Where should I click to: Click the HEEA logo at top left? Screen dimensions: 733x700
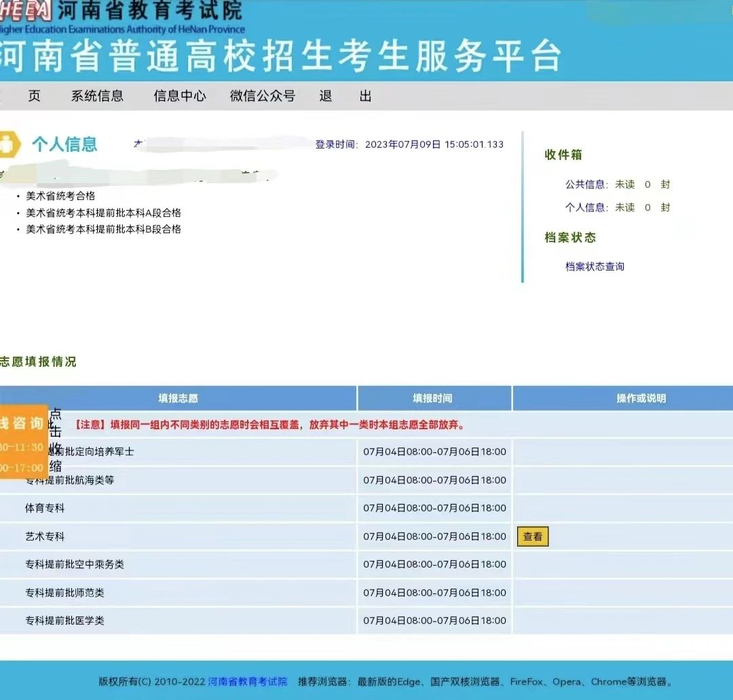coord(26,10)
